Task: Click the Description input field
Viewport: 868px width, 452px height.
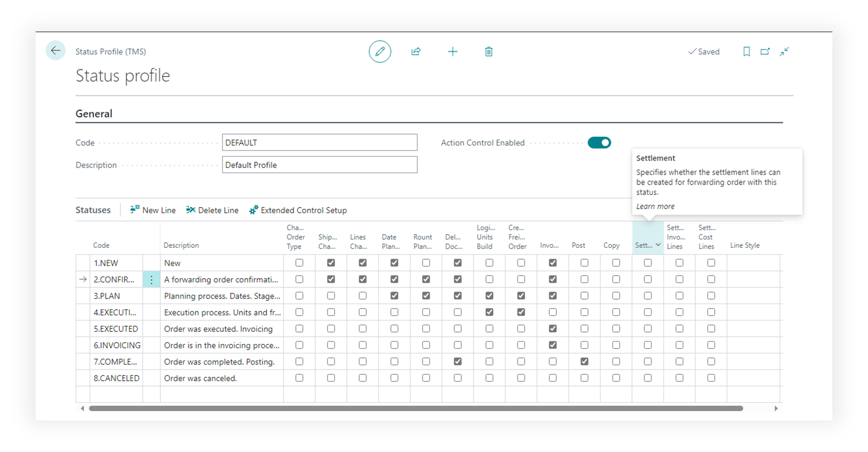Action: click(319, 165)
